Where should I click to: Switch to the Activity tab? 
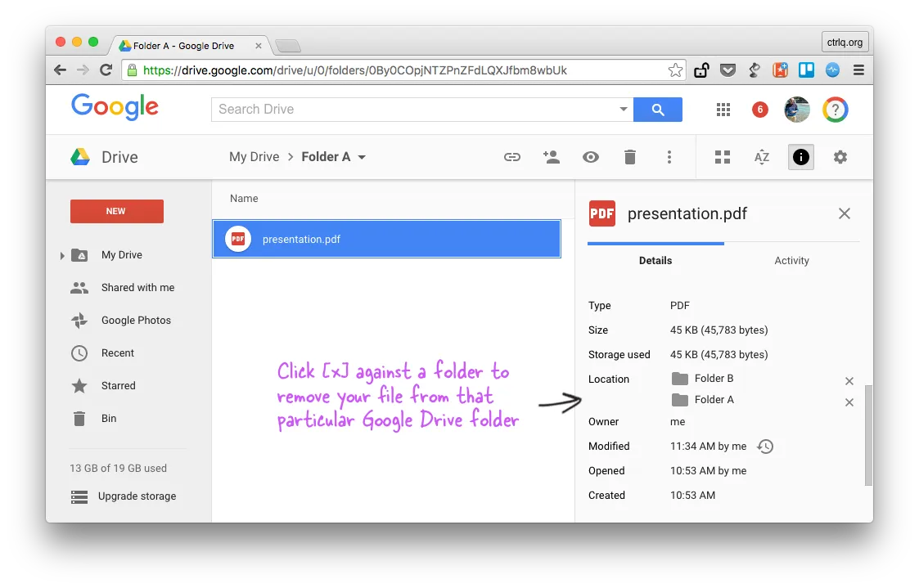coord(791,260)
